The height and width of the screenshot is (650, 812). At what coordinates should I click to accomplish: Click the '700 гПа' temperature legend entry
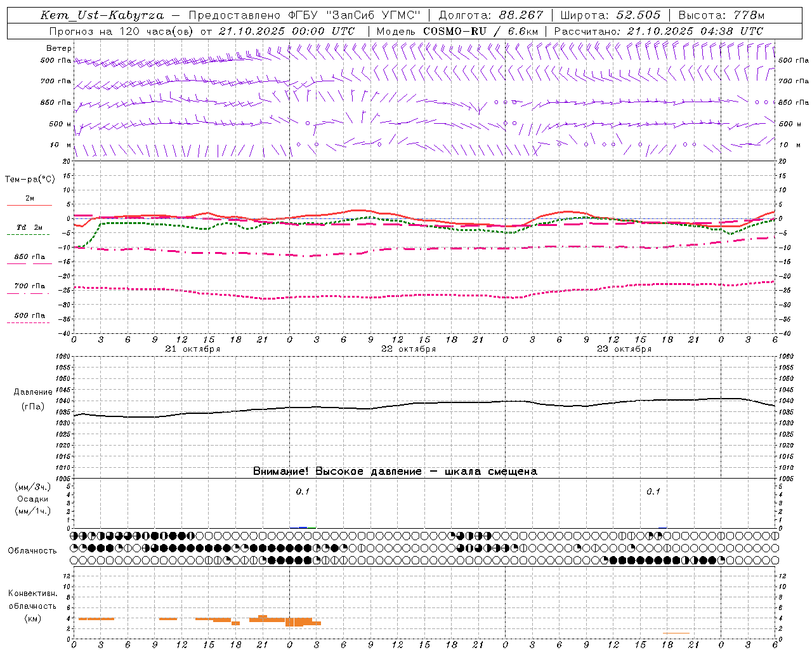(x=29, y=286)
